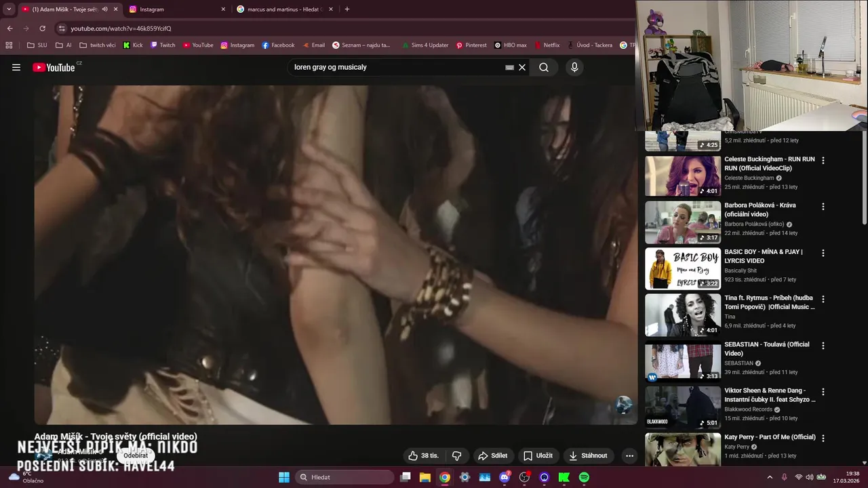Open the Netflix bookmark
Viewport: 868px width, 488px height.
point(547,45)
